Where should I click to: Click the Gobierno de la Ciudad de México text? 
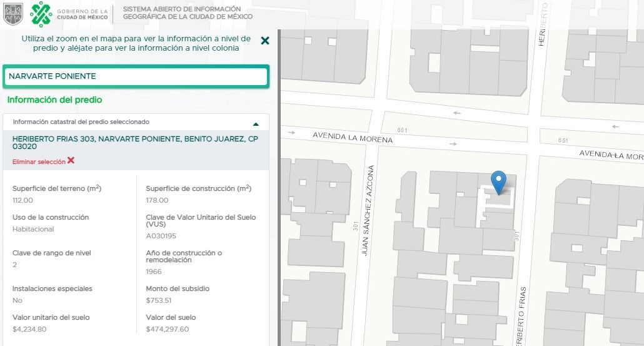tap(82, 14)
